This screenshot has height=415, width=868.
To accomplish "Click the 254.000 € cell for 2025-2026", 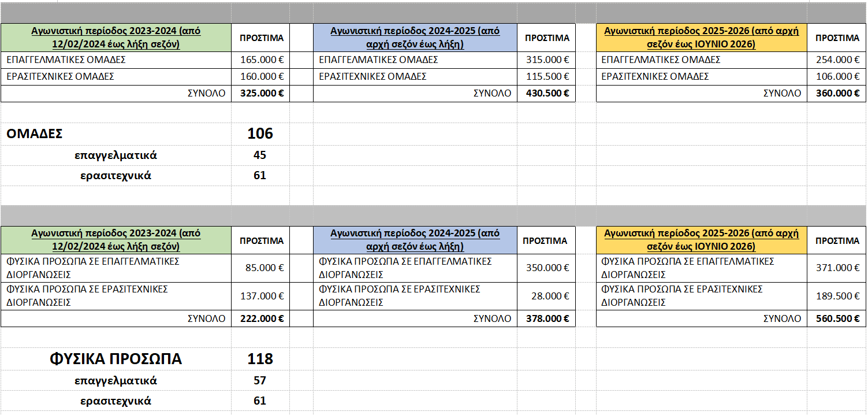I will click(x=836, y=60).
